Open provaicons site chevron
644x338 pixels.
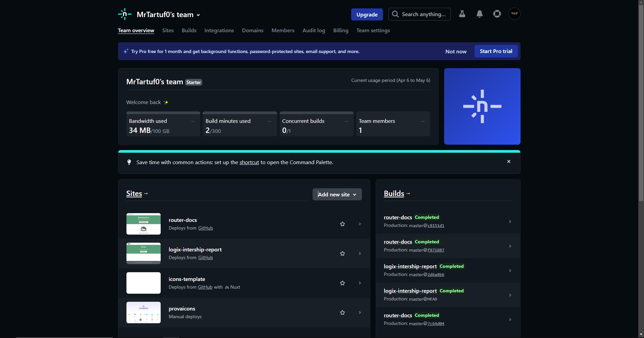[x=360, y=312]
